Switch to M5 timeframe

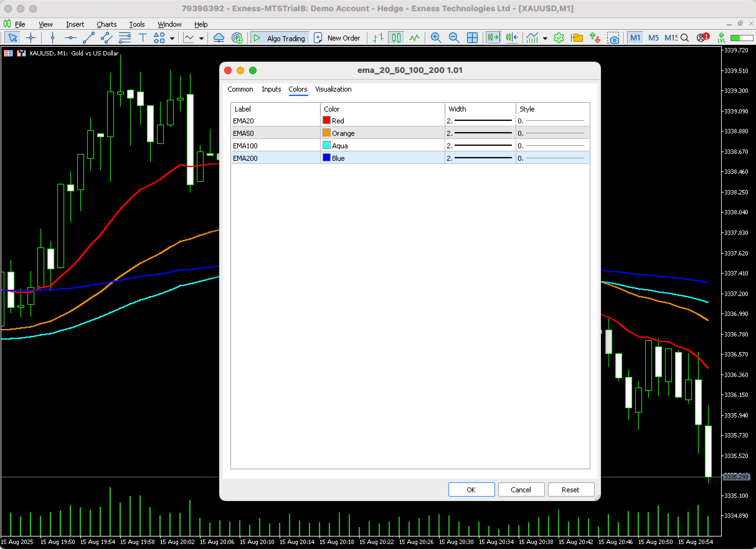[x=653, y=38]
